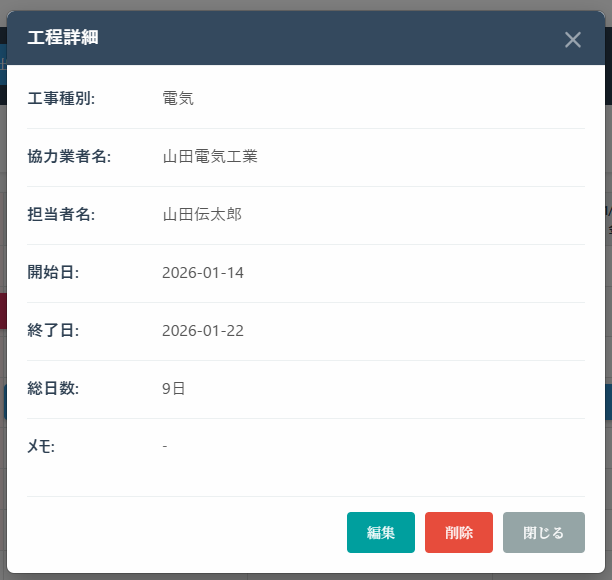Select the 電気 value text
This screenshot has height=580, width=612.
tap(178, 99)
